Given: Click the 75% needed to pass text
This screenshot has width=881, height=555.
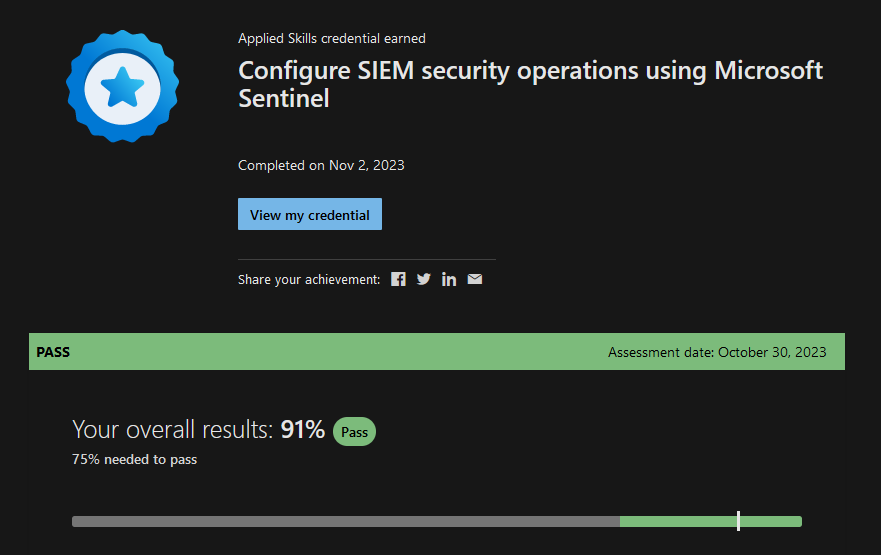Looking at the screenshot, I should 134,460.
